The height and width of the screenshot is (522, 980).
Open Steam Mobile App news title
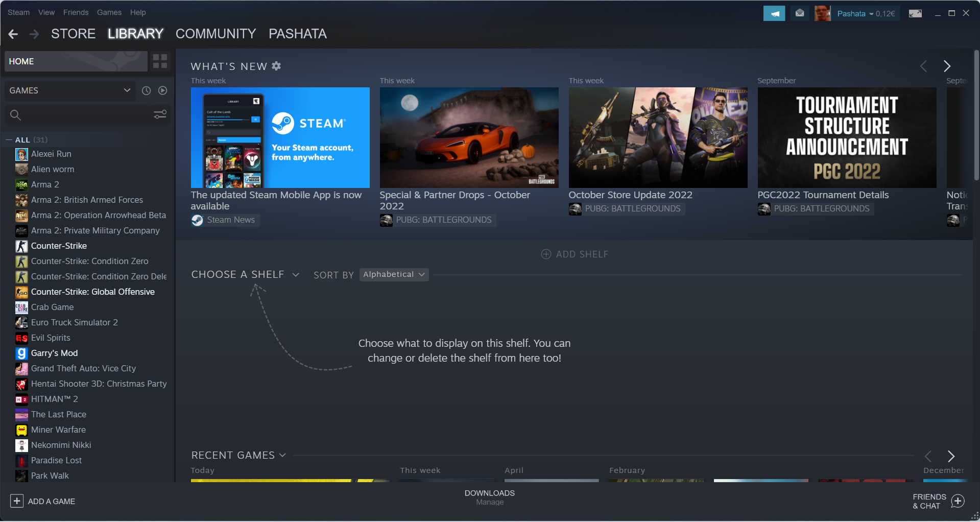[276, 200]
